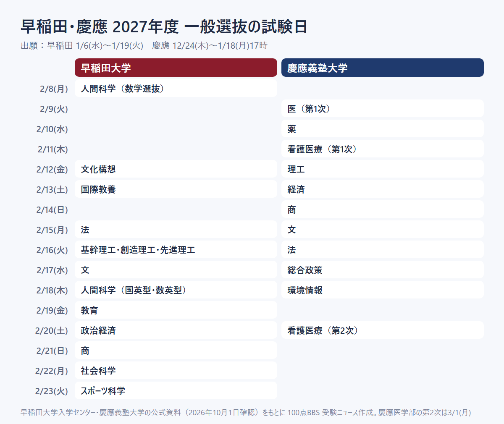Select the 2/19(金) date label

pyautogui.click(x=52, y=310)
